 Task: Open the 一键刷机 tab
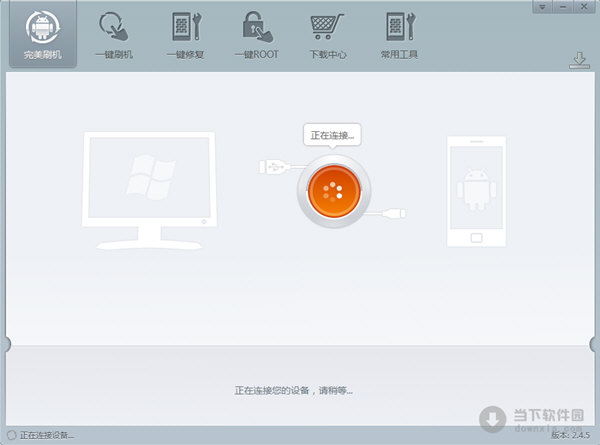pos(114,35)
